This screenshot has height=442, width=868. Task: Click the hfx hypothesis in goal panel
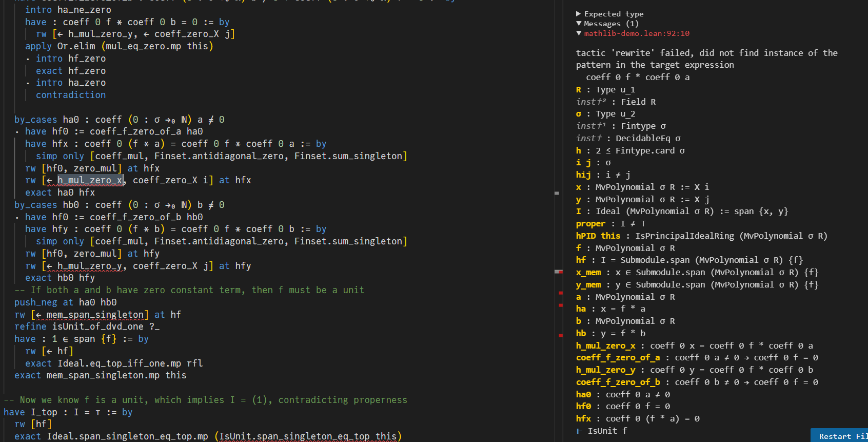(583, 418)
